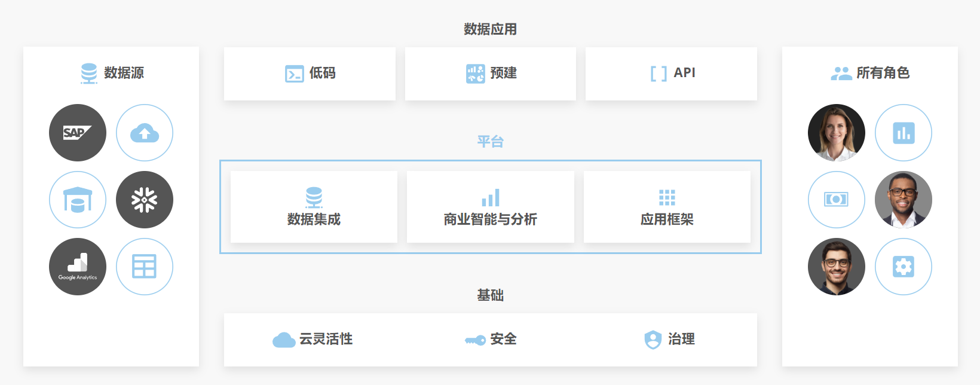980x385 pixels.
Task: Click the data warehouse icon
Action: point(78,200)
